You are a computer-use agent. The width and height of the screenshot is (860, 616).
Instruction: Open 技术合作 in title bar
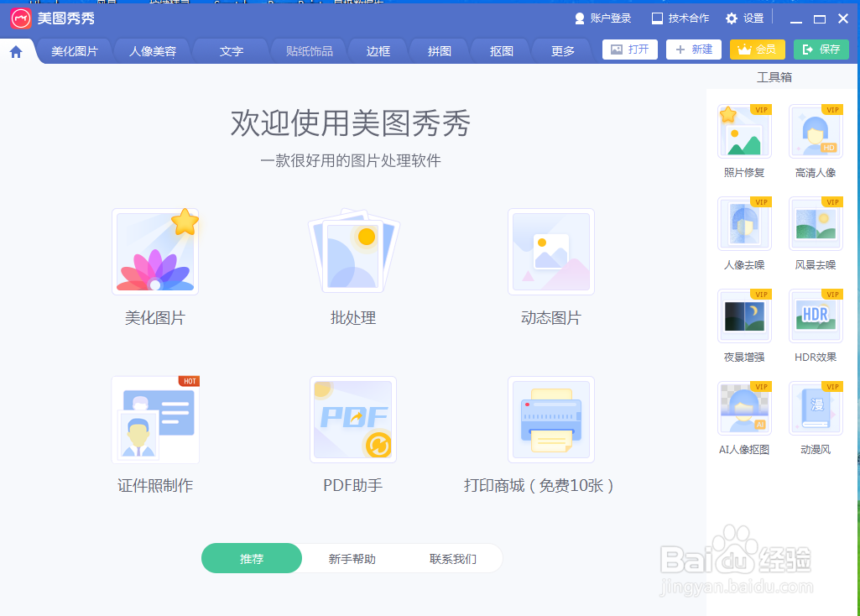pos(680,18)
